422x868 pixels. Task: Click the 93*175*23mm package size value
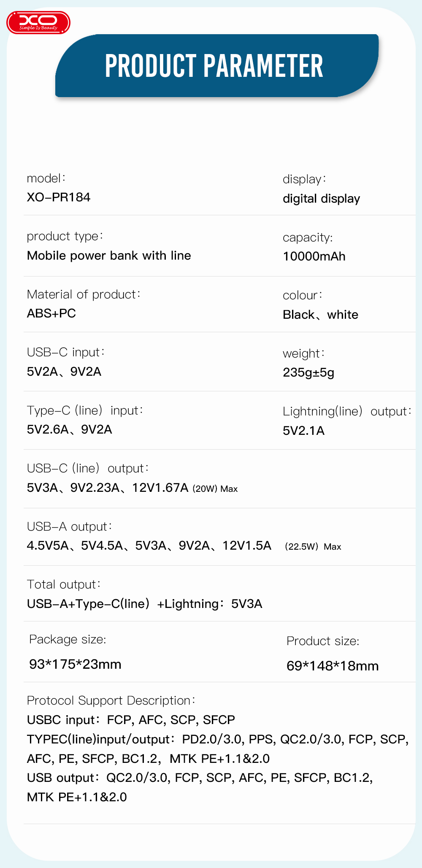click(75, 665)
